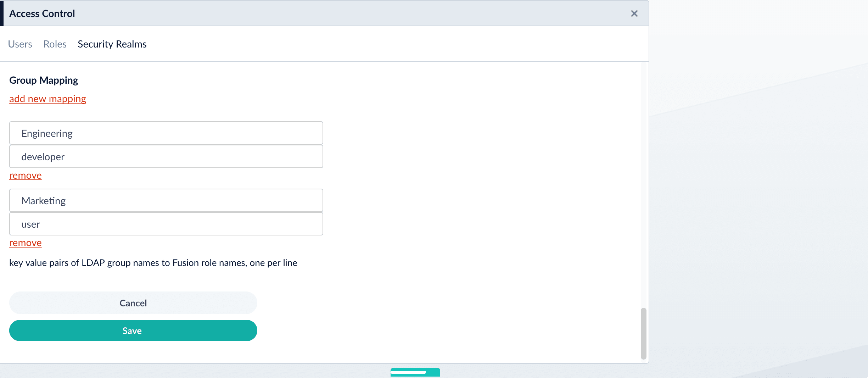
Task: Cancel the security realm changes
Action: point(133,303)
